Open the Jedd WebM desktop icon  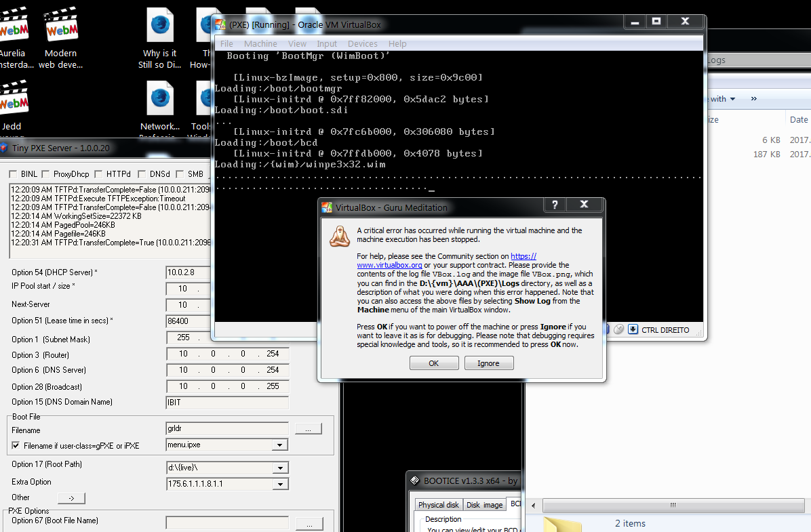point(12,106)
